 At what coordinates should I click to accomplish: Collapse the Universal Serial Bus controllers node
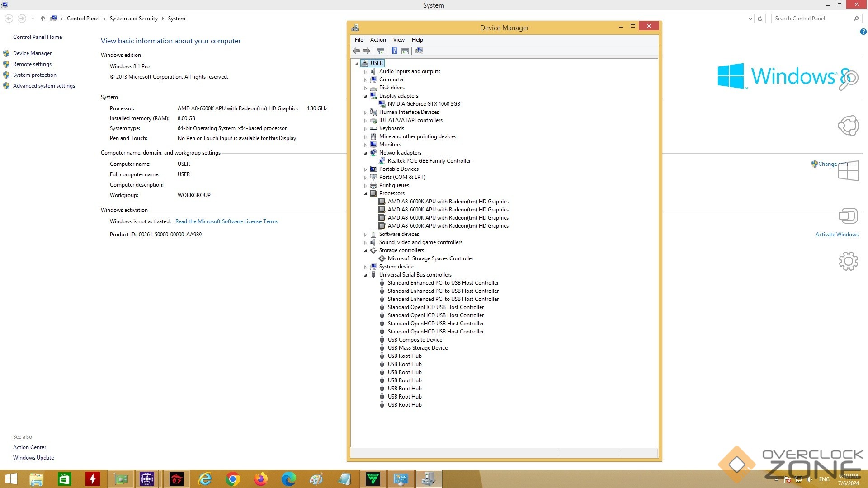(x=366, y=275)
